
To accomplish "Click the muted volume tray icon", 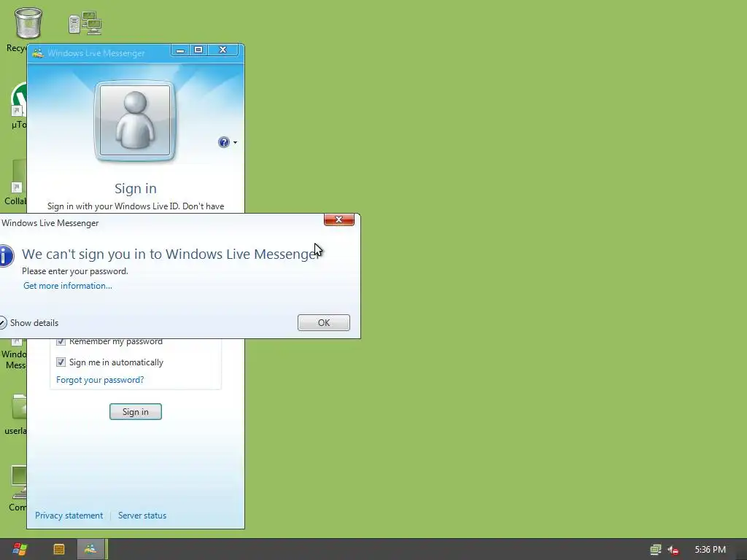I will click(x=673, y=550).
